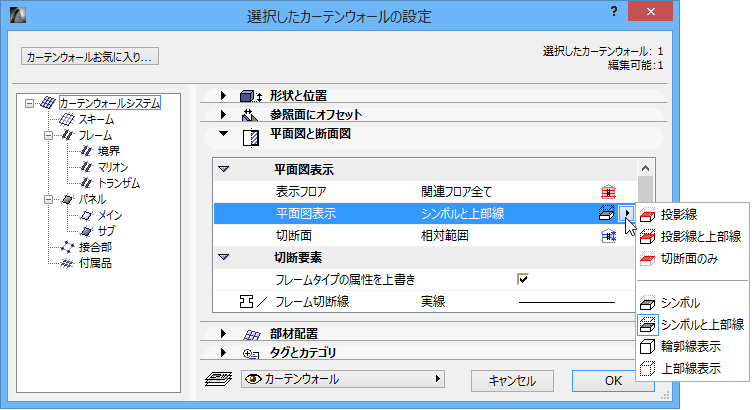752x410 pixels.
Task: Select メイン panel item
Action: [x=110, y=215]
